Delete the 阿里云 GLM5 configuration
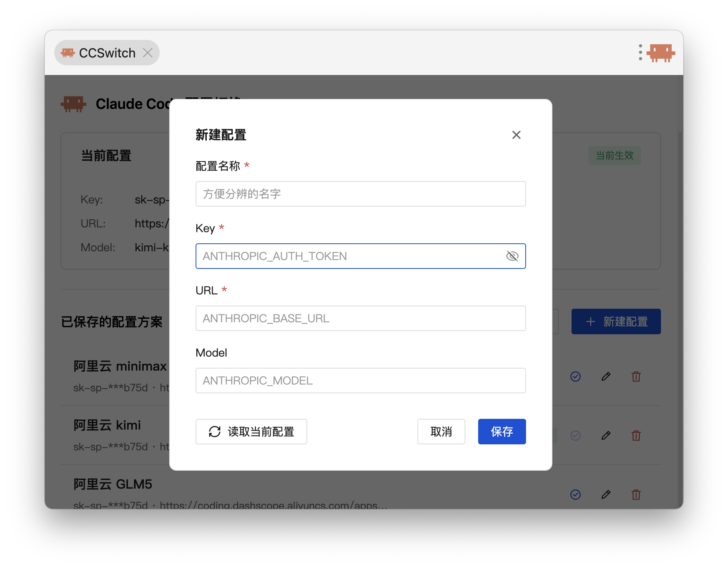This screenshot has width=728, height=568. pos(636,495)
